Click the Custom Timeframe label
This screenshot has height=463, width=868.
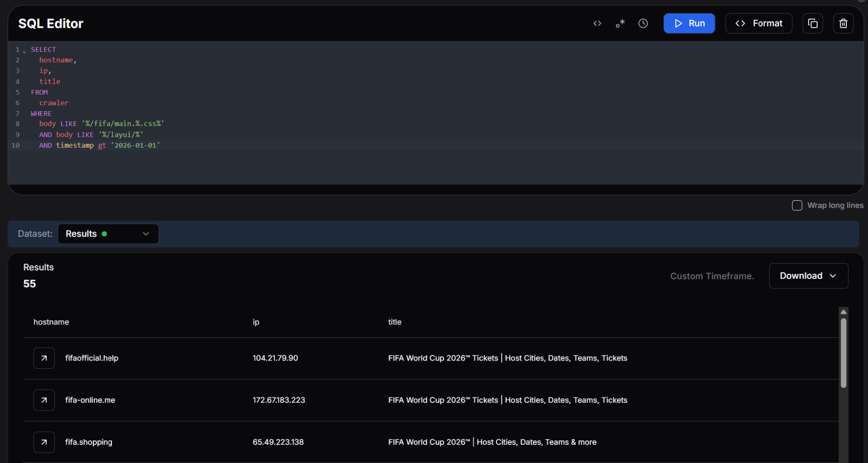[712, 276]
